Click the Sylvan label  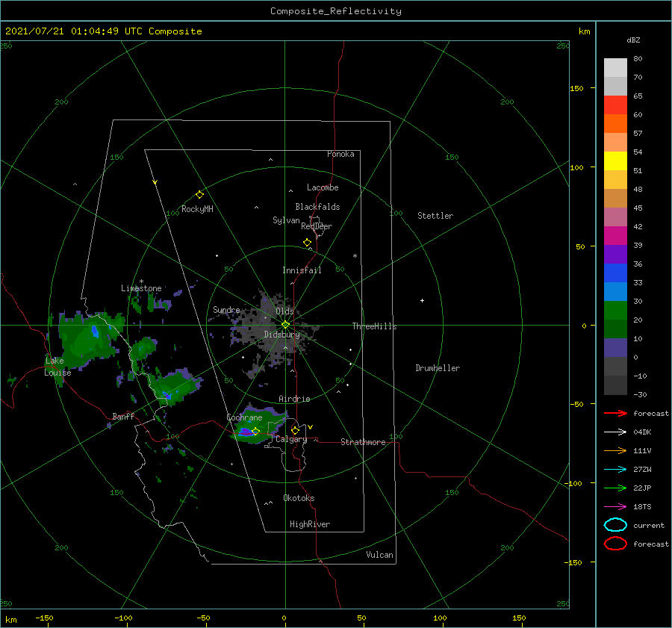286,220
